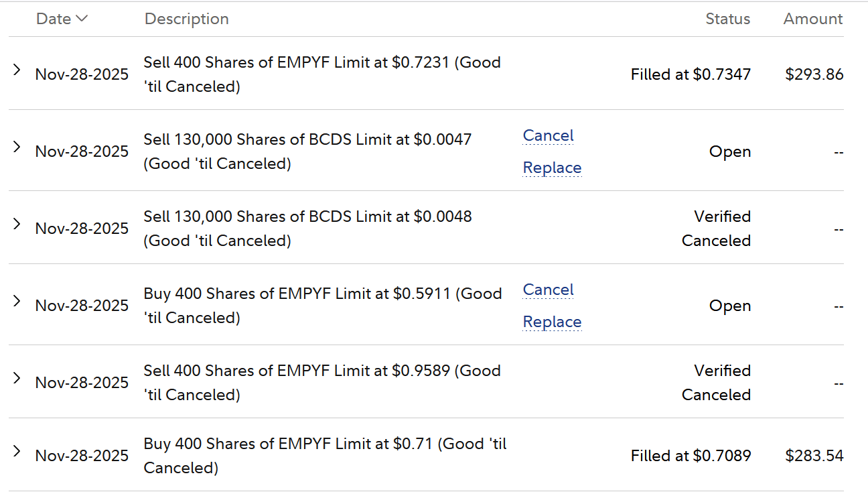Expand the canceled BCDS order at $0.0048
Screen dimensions: 868x498
pos(17,224)
